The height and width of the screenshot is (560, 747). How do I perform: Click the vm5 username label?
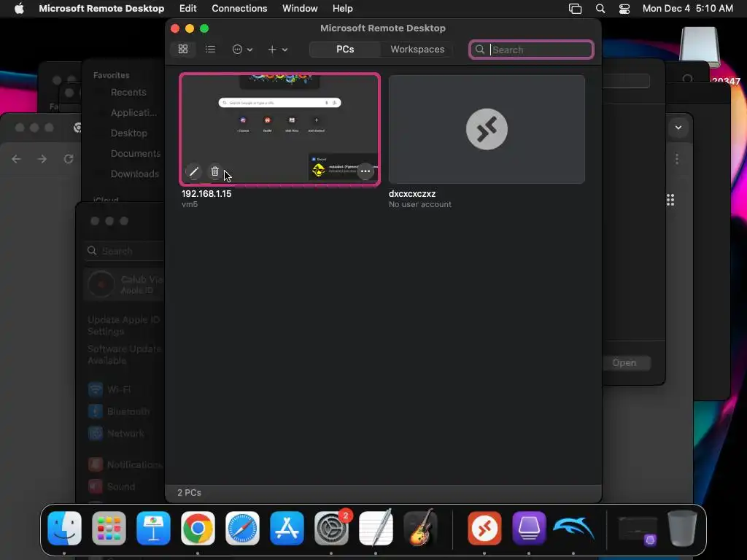190,204
